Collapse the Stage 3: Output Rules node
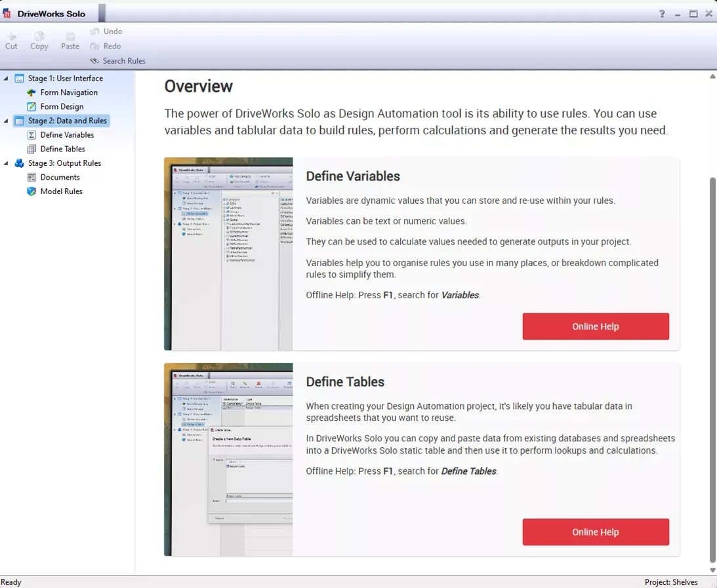Screen dimensions: 717x588 coord(6,163)
